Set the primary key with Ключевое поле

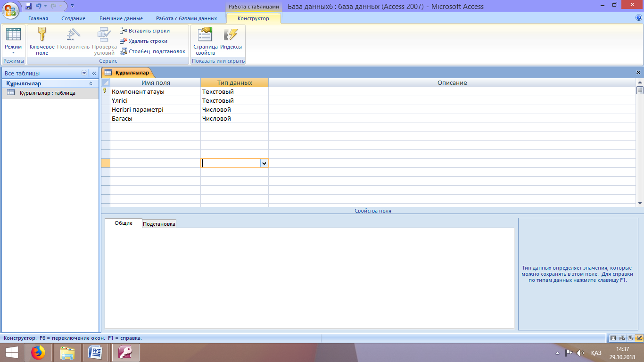(42, 41)
